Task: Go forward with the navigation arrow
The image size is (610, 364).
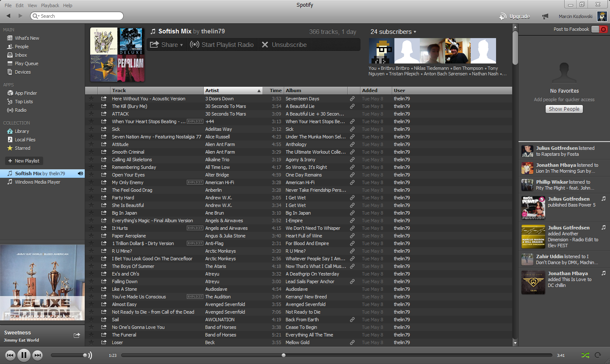Action: 20,16
